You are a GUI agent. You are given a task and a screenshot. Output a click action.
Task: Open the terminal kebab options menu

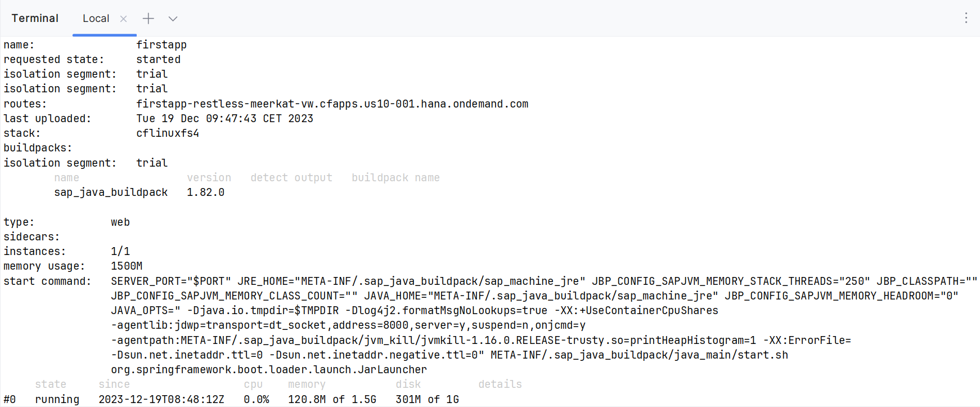pyautogui.click(x=966, y=18)
